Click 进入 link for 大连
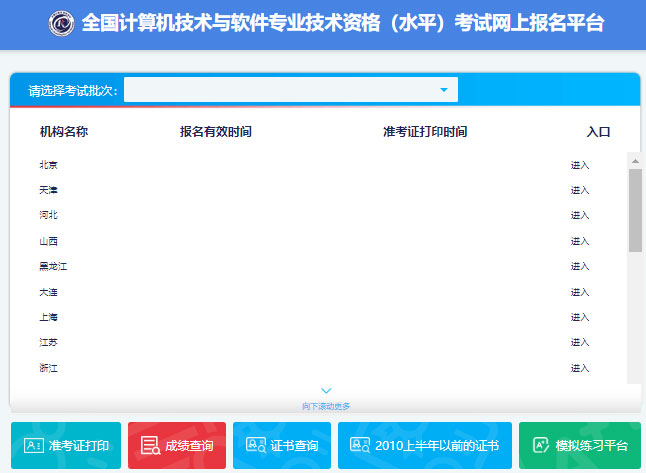This screenshot has width=646, height=473. pos(580,292)
